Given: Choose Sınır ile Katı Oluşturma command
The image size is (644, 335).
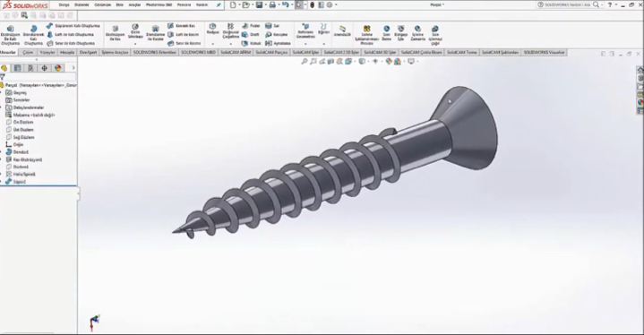Looking at the screenshot, I should point(71,43).
